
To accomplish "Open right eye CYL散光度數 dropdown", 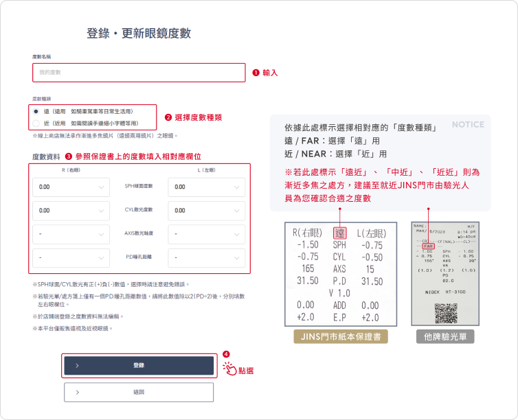I will (x=71, y=211).
